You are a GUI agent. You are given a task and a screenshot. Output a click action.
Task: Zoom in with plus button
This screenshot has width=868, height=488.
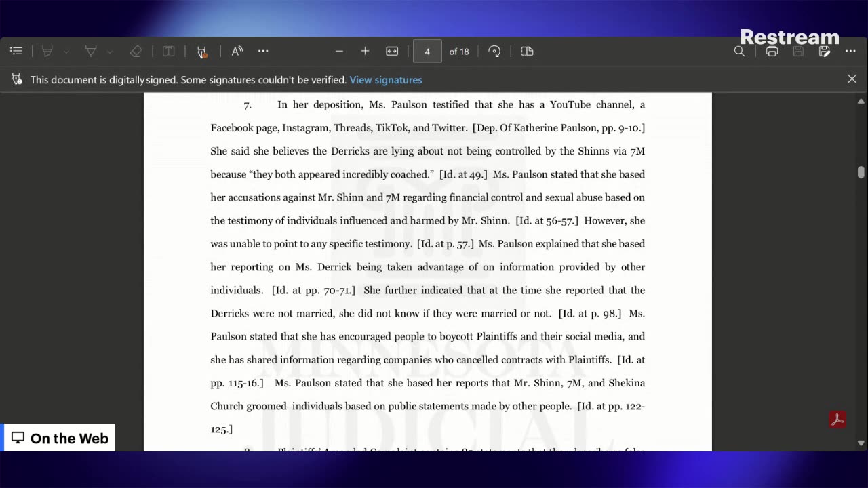pos(365,51)
